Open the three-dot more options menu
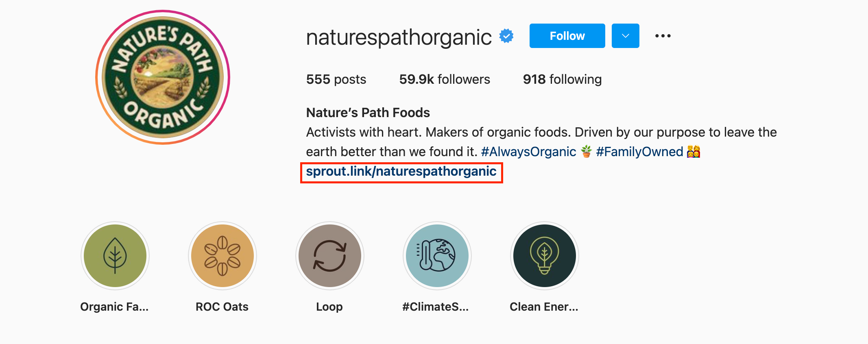 click(x=663, y=36)
